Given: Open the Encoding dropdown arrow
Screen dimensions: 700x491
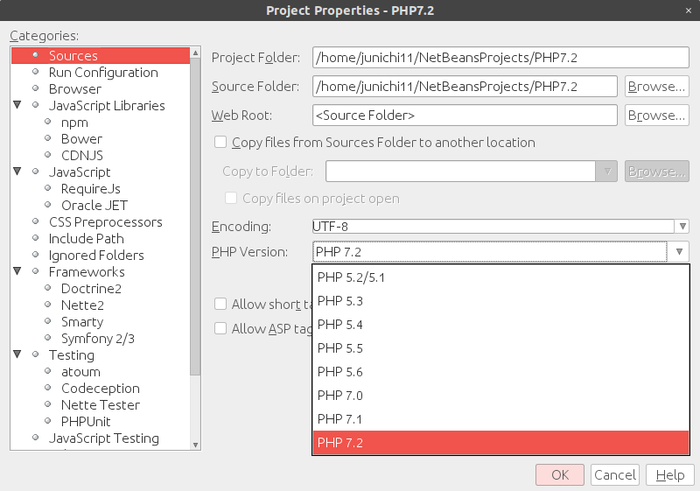Looking at the screenshot, I should click(x=681, y=227).
